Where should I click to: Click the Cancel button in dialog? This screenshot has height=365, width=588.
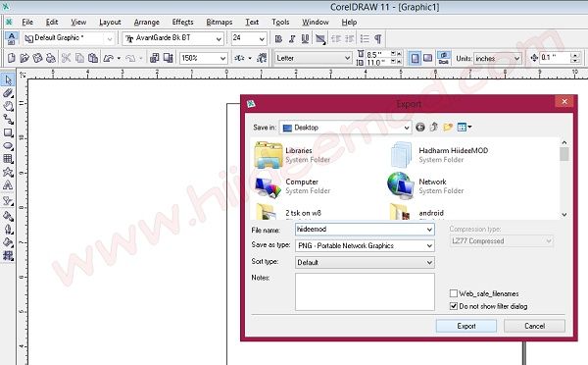point(534,326)
